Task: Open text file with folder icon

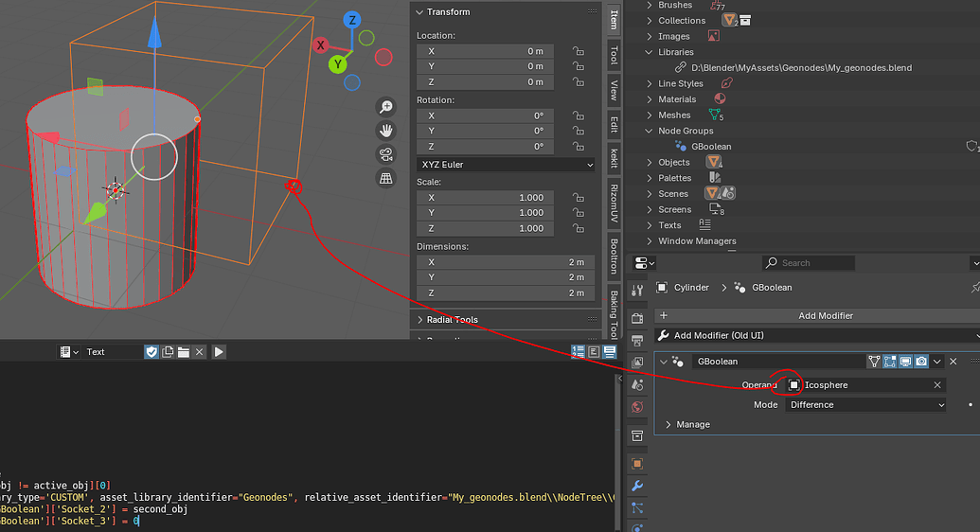Action: pos(183,352)
